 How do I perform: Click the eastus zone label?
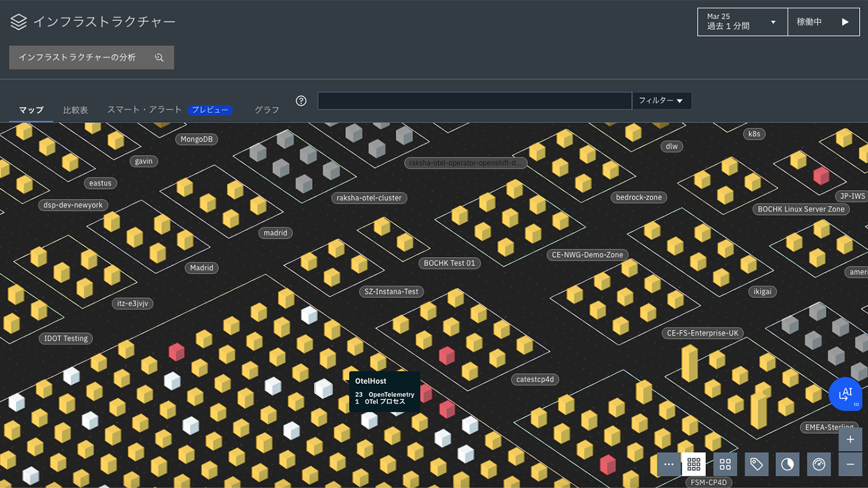[100, 183]
